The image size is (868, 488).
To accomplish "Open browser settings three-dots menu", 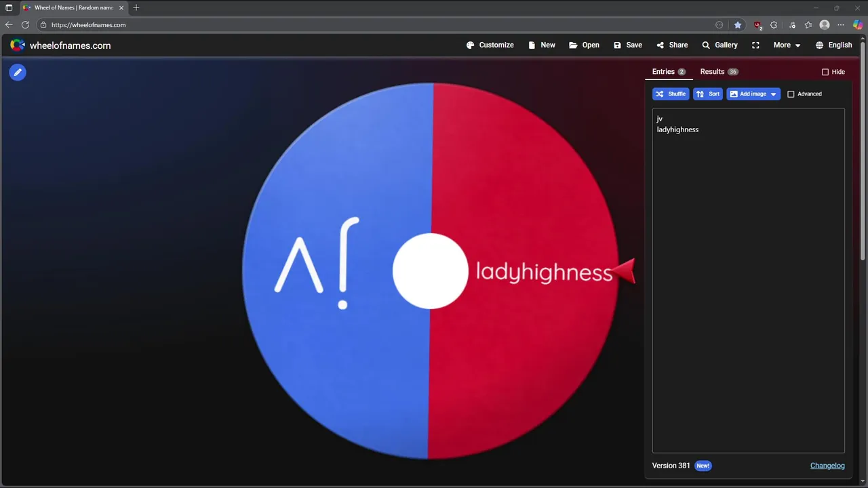I will pos(841,25).
